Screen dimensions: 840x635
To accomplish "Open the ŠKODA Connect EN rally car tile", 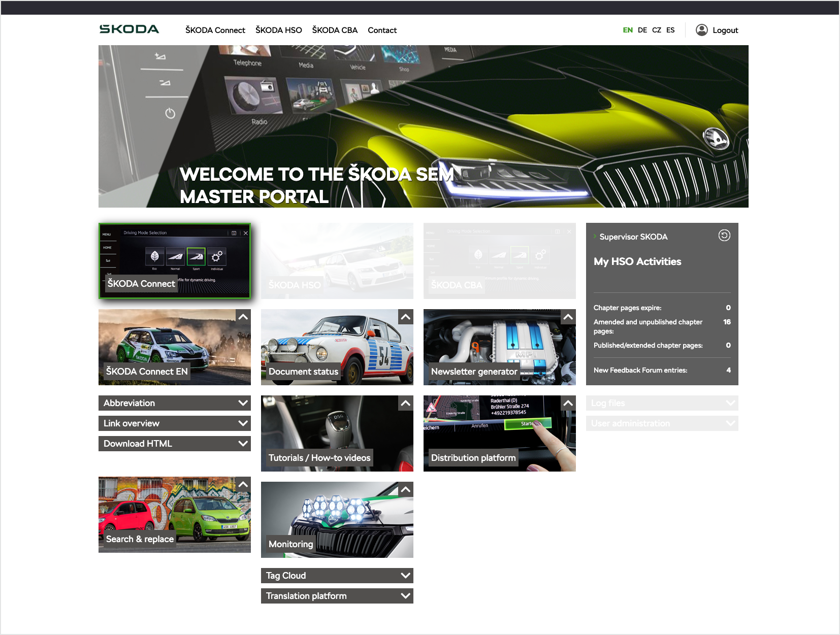I will [175, 347].
